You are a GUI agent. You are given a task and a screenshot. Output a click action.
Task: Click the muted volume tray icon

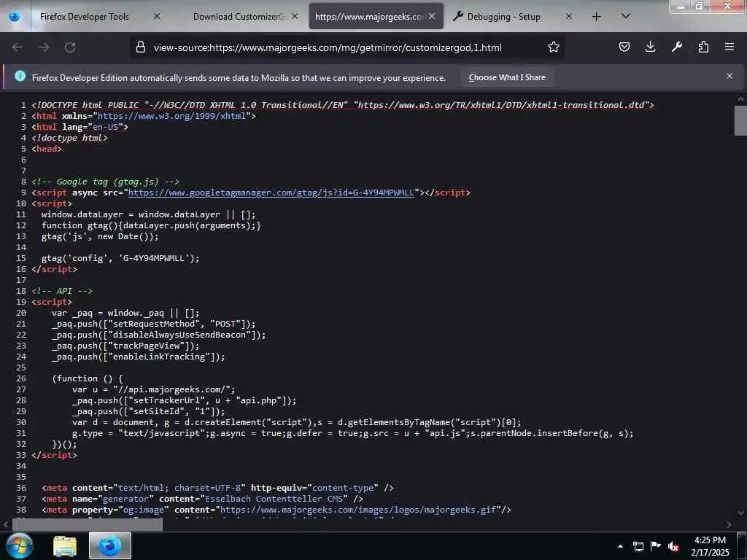tap(673, 546)
